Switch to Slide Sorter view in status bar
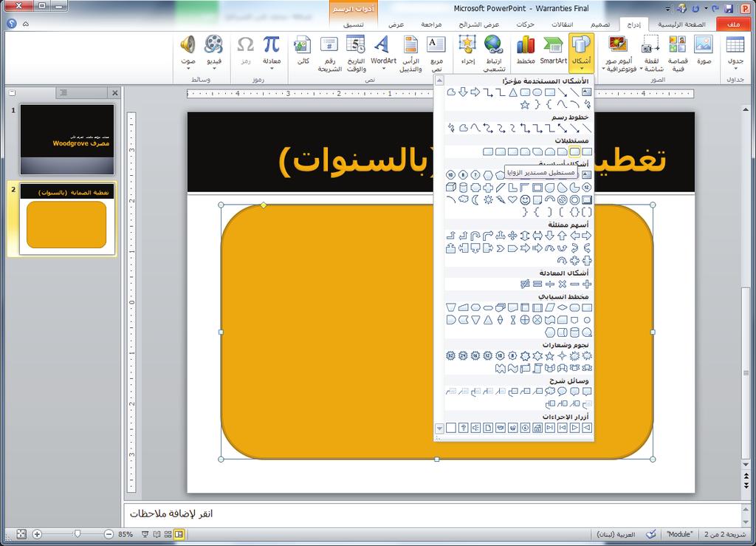The width and height of the screenshot is (756, 546). 168,534
